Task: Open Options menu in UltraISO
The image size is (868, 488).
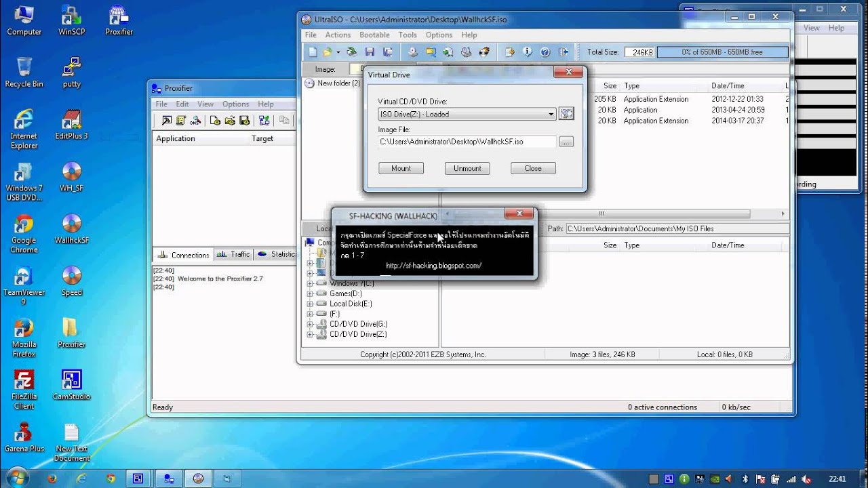Action: (439, 35)
